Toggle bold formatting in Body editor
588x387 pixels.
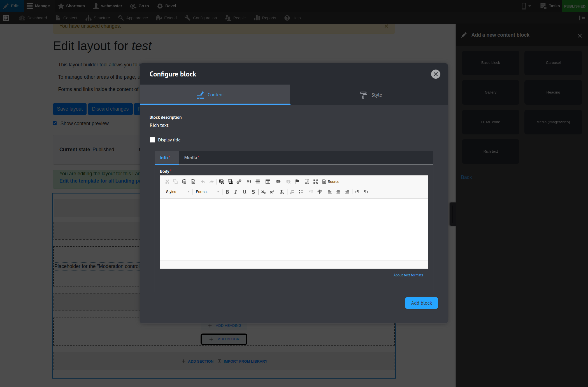(227, 192)
